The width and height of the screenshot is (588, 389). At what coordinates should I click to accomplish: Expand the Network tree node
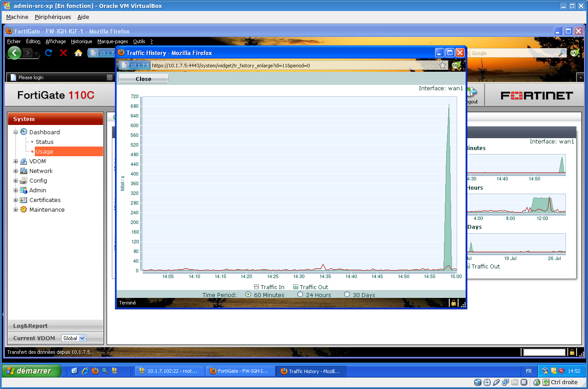tap(16, 171)
